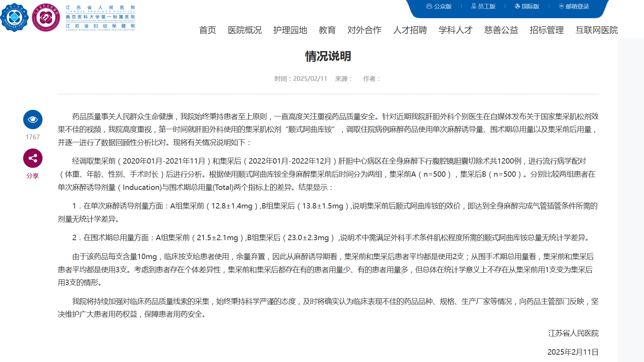
Task: Select the 招标管理 bidding management menu
Action: [x=546, y=30]
